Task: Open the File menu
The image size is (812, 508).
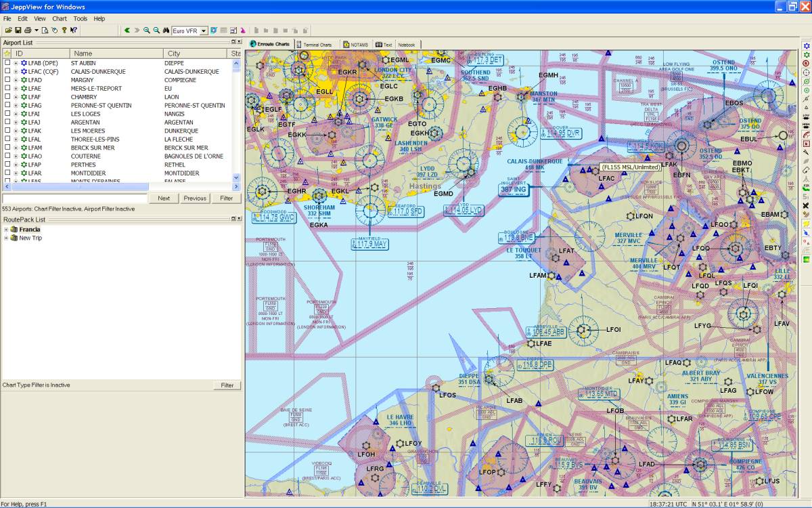Action: tap(7, 18)
